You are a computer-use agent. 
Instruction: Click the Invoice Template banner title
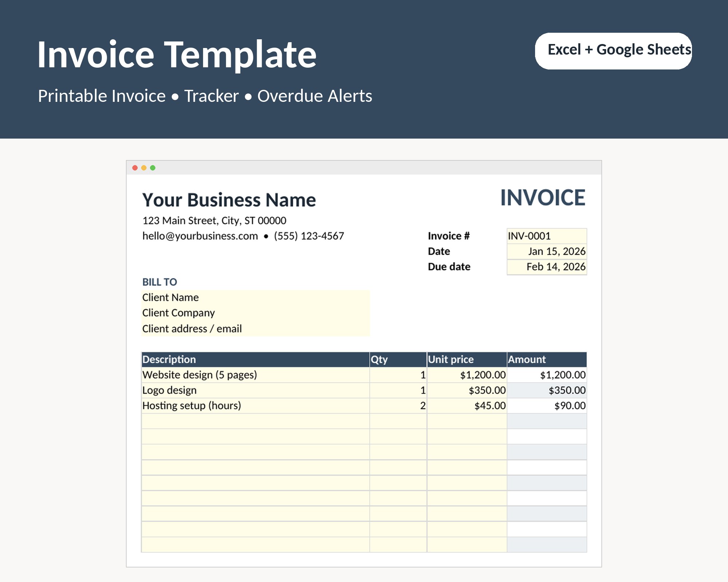[x=177, y=55]
